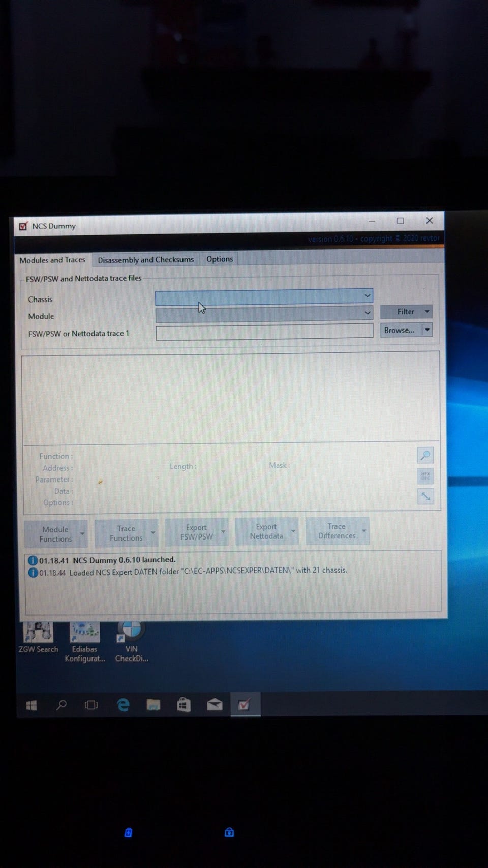Viewport: 488px width, 868px height.
Task: Open Task View on the taskbar
Action: [91, 705]
